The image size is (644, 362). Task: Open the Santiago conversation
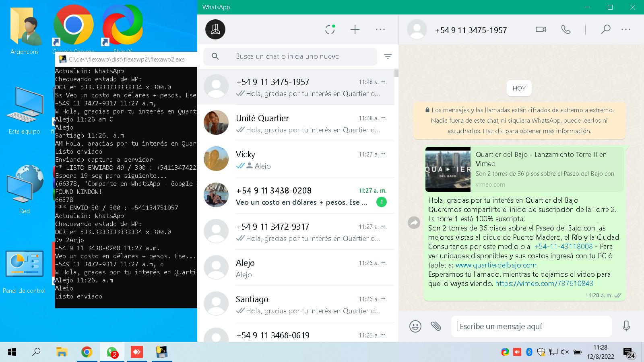click(296, 304)
